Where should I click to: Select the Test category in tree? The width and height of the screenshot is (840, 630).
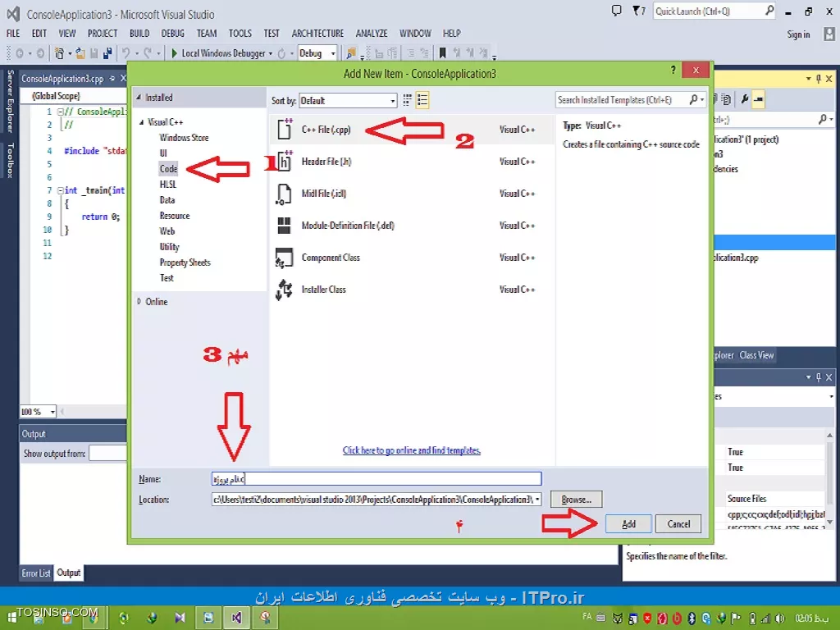tap(166, 278)
